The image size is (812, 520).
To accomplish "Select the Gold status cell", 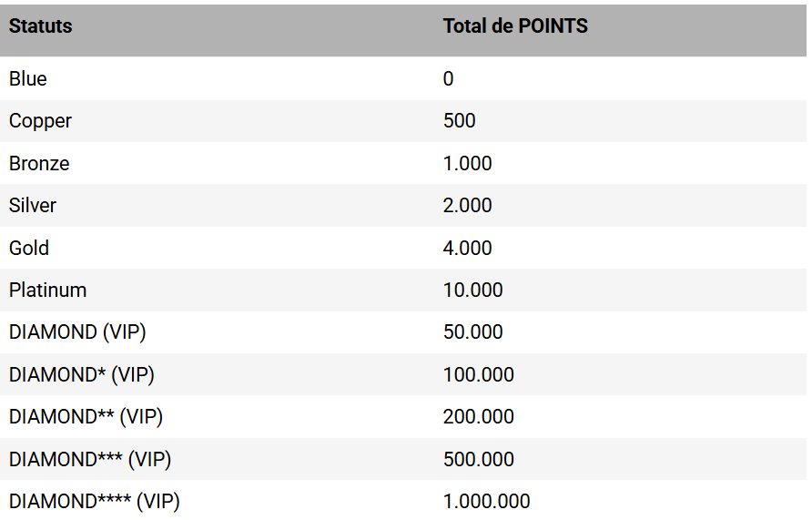I will click(x=29, y=248).
